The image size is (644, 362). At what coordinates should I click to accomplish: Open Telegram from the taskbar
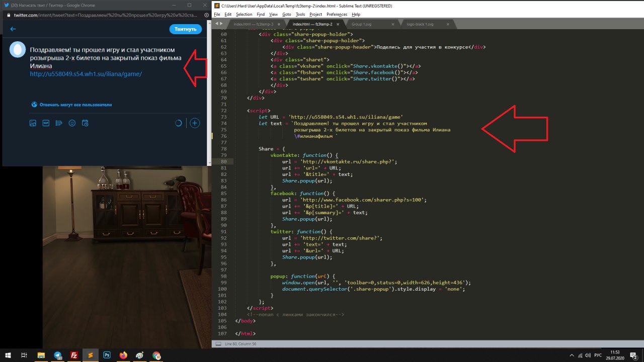click(58, 355)
